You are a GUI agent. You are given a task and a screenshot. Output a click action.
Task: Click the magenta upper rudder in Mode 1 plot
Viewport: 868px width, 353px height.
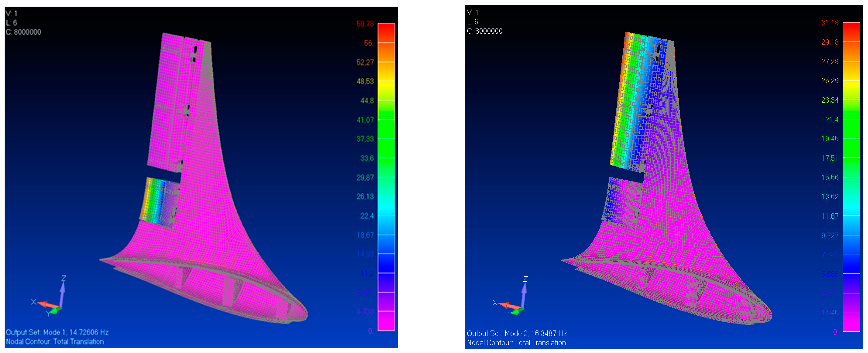pyautogui.click(x=168, y=101)
